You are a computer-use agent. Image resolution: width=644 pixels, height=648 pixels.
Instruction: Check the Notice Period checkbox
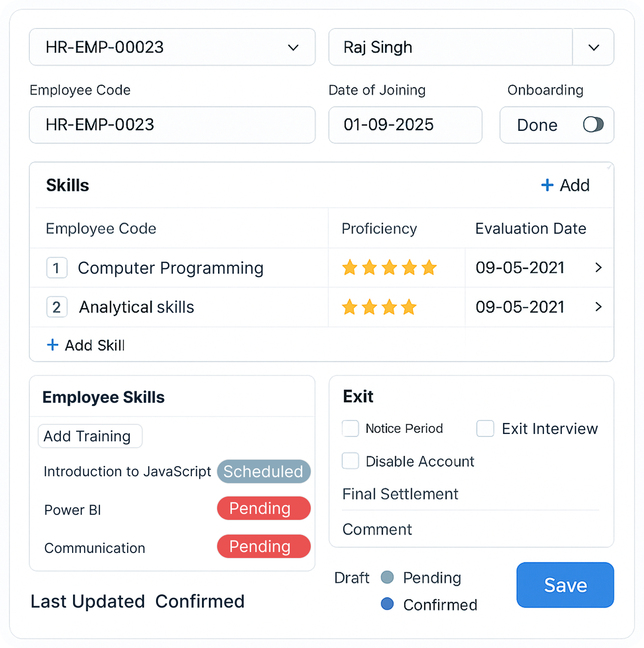coord(351,428)
